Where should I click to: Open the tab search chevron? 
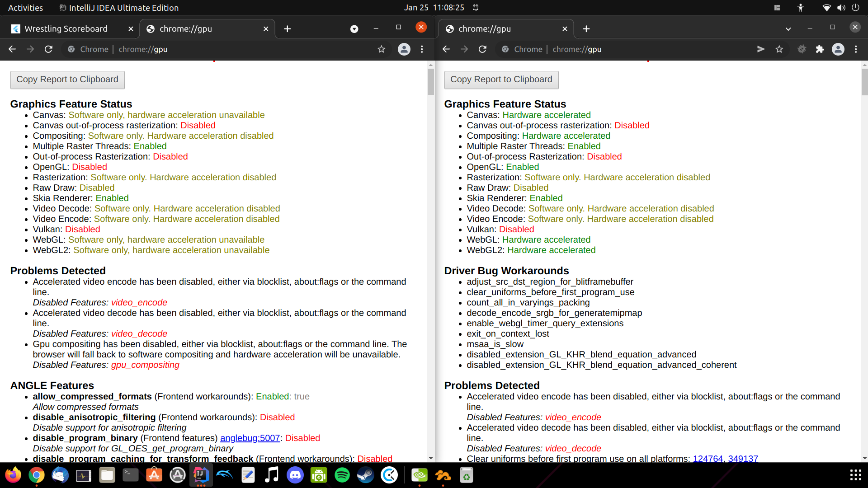pos(788,28)
